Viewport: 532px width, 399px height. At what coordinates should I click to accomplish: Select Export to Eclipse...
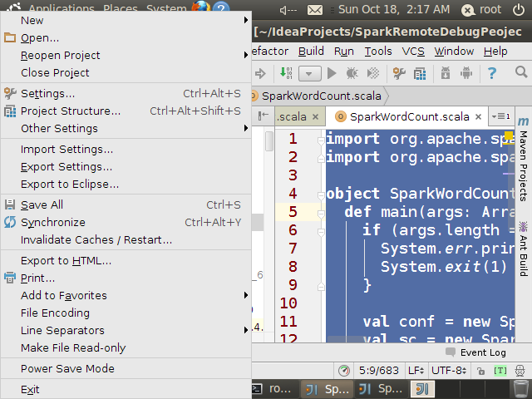pyautogui.click(x=126, y=185)
